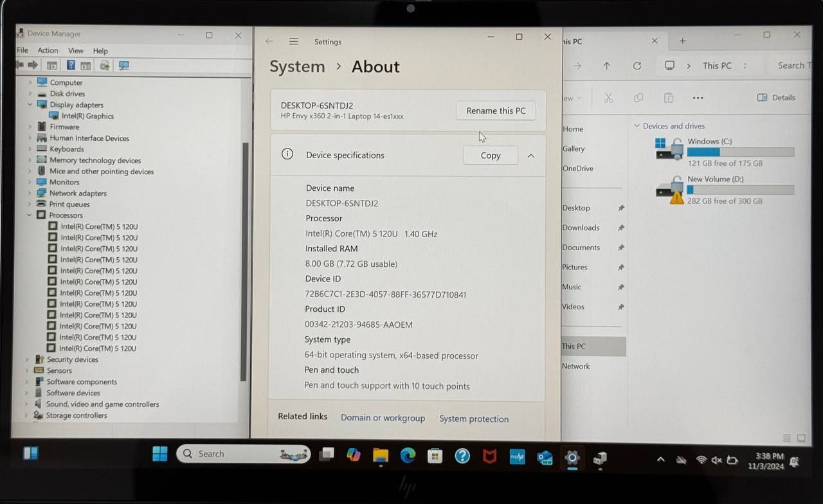Open the Domain or workgroup link

click(x=383, y=418)
